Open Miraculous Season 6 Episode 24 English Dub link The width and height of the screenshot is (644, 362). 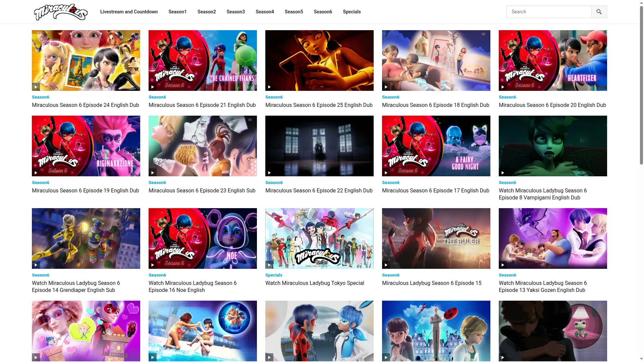click(x=86, y=105)
